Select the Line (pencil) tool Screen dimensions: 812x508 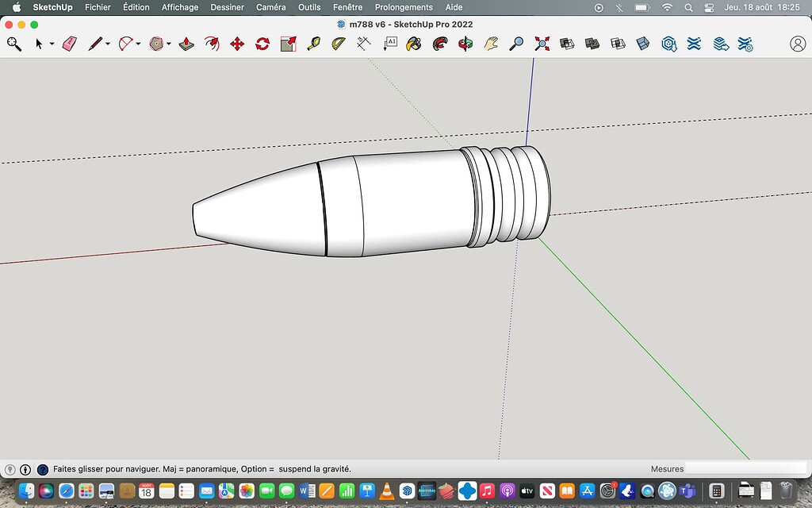pos(94,44)
